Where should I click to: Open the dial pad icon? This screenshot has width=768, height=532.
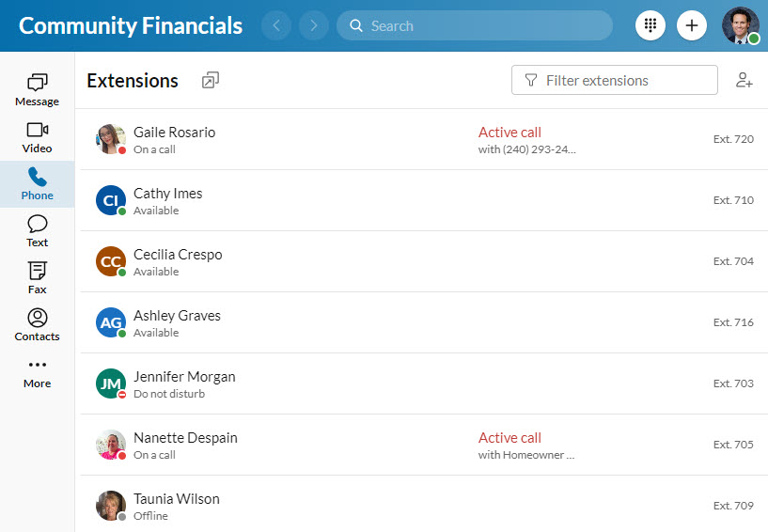pyautogui.click(x=650, y=25)
